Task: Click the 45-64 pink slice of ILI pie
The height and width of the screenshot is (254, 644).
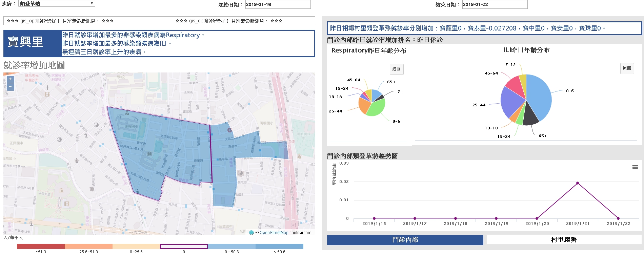Action: 515,86
